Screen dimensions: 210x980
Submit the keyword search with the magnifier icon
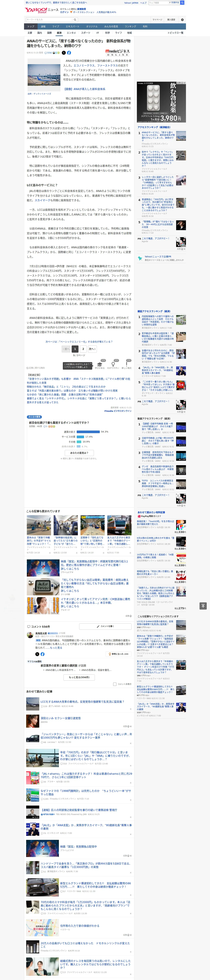coord(75,20)
